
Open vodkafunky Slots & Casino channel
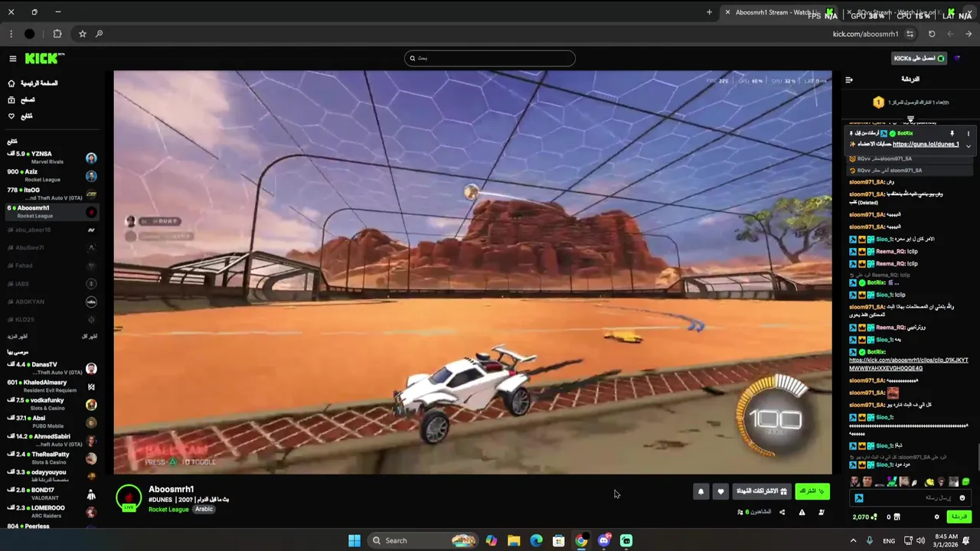(x=52, y=404)
